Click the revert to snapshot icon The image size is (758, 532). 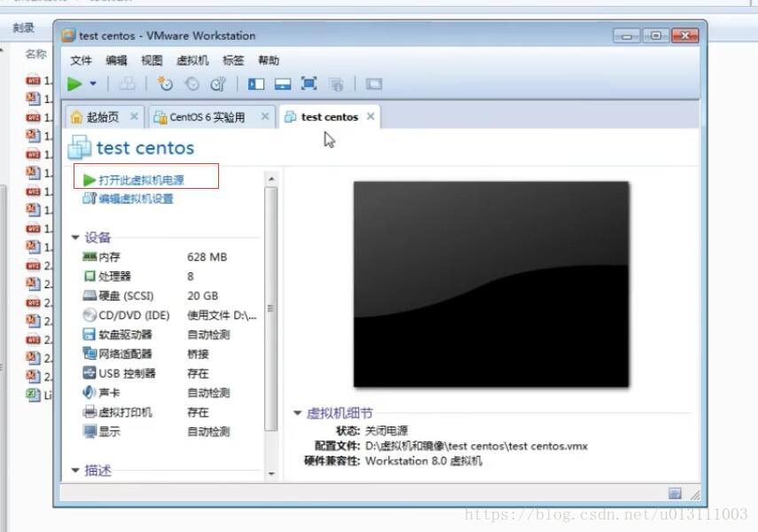click(x=191, y=84)
